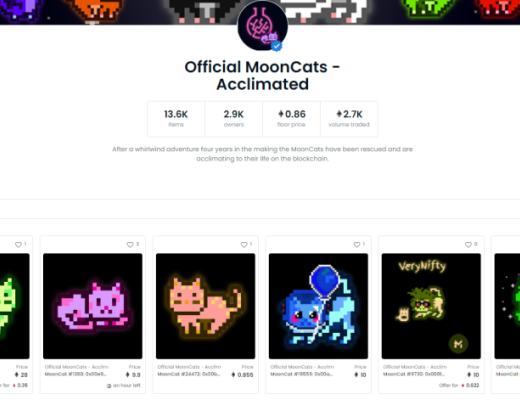Open the purple sleeping MoonCat image

tap(93, 306)
